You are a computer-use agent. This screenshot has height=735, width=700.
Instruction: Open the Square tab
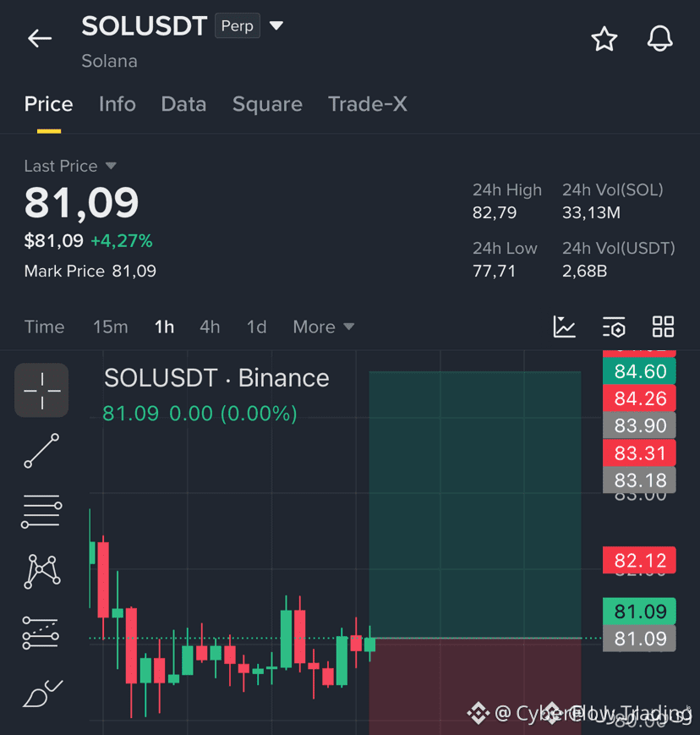click(x=267, y=104)
